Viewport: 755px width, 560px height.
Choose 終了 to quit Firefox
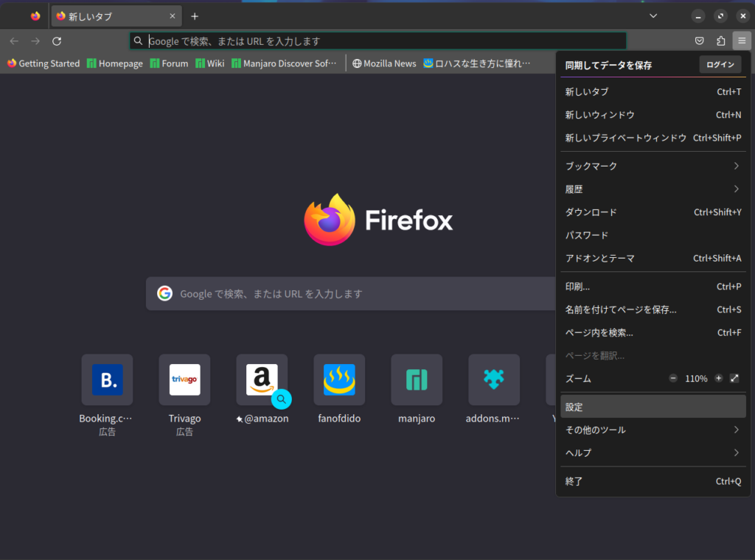point(653,481)
